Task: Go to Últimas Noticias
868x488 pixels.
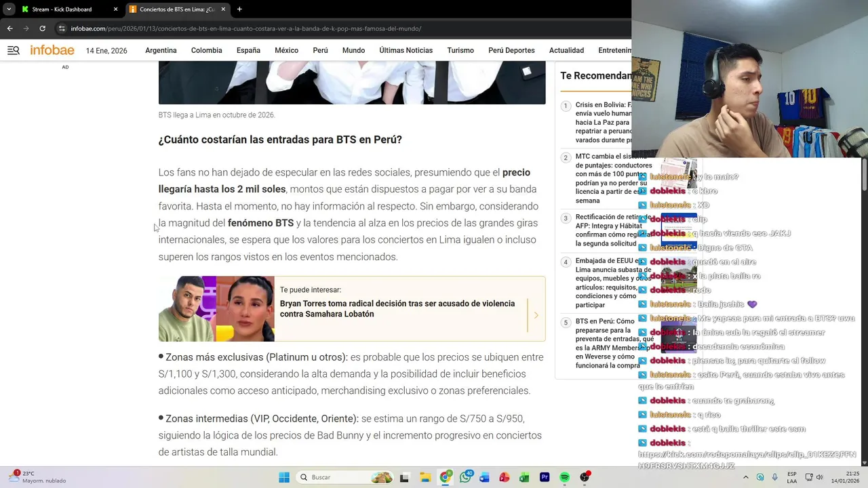Action: click(x=406, y=50)
